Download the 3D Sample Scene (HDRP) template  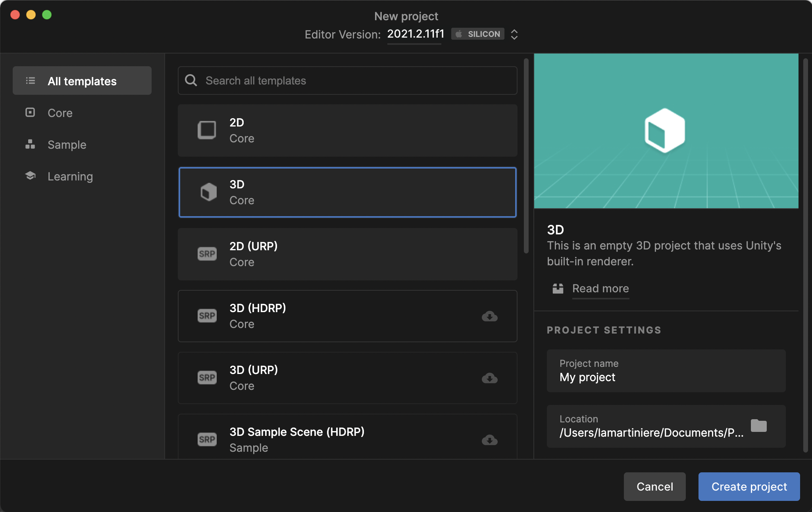click(489, 440)
